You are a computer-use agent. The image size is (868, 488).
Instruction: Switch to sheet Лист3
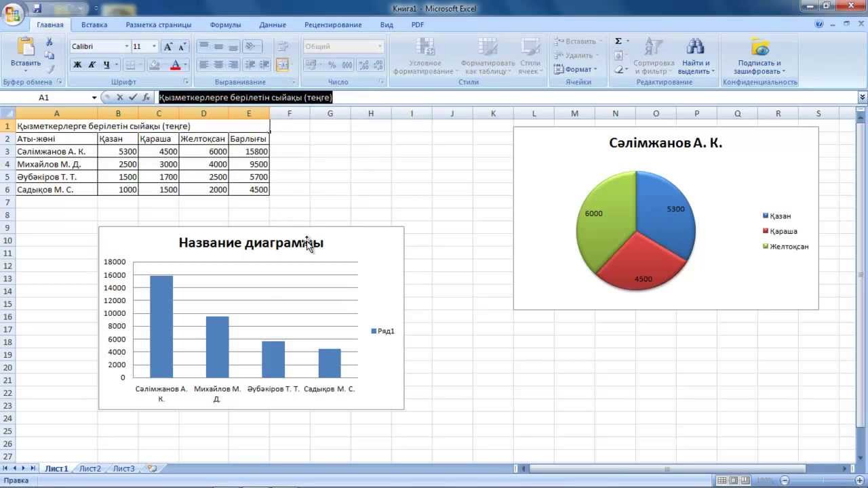coord(123,468)
